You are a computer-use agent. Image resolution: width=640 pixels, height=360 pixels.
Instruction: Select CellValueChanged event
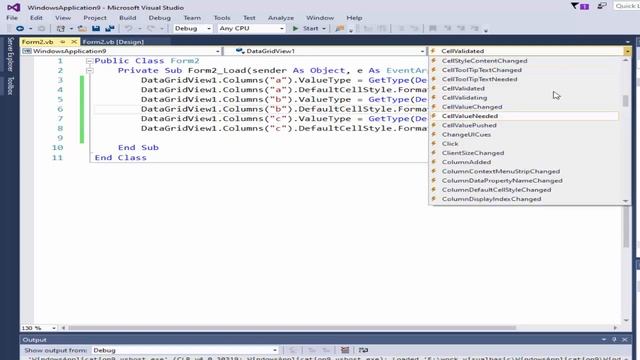click(472, 107)
